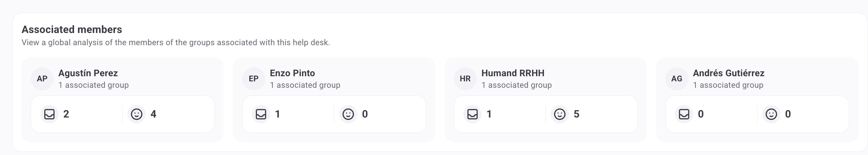This screenshot has width=868, height=155.
Task: Select the AG avatar for Andrés Gutiérrez
Action: 677,79
